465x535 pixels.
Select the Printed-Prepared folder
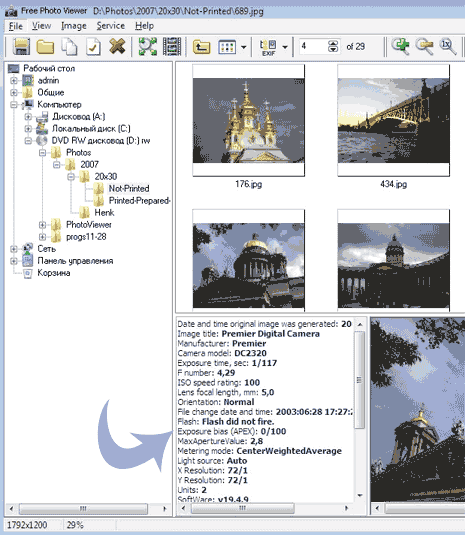(x=140, y=201)
